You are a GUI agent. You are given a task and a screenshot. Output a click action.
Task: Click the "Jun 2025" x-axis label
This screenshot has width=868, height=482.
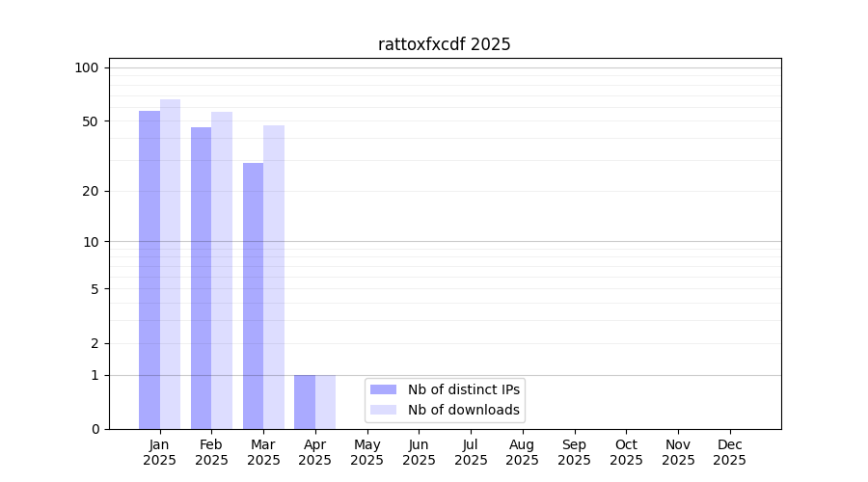419,452
